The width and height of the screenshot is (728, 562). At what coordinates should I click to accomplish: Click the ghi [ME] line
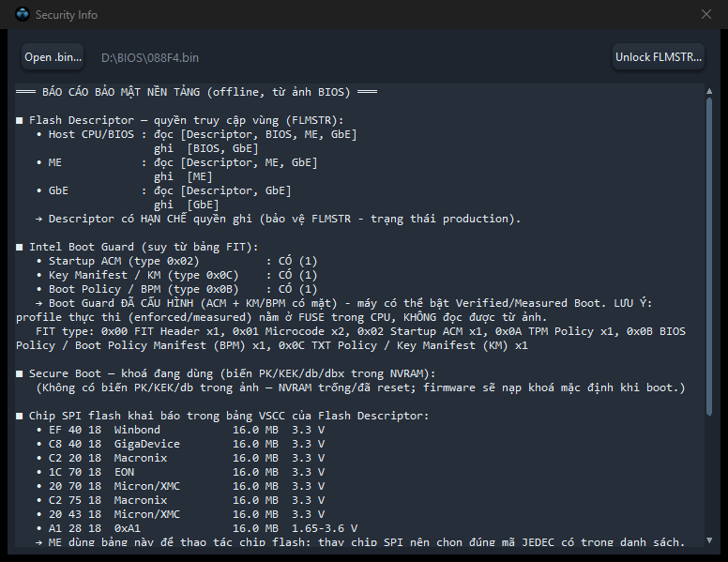[183, 177]
